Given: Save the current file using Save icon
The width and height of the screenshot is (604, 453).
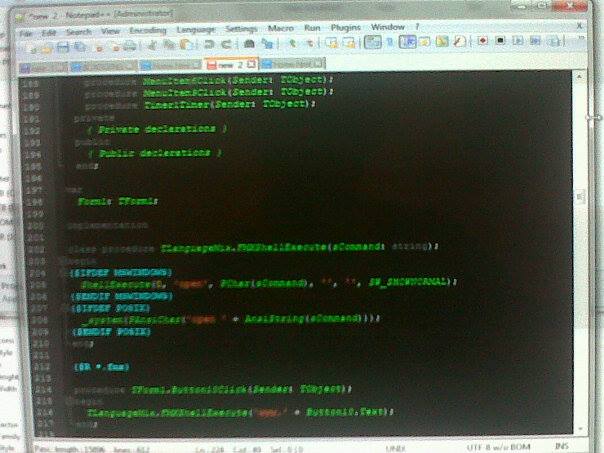Looking at the screenshot, I should coord(63,48).
